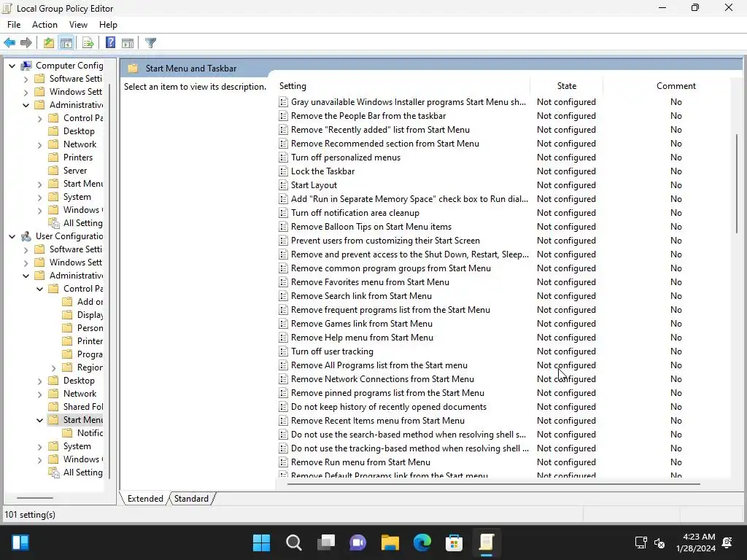Click the Up one level folder icon
The image size is (747, 560).
click(x=49, y=43)
